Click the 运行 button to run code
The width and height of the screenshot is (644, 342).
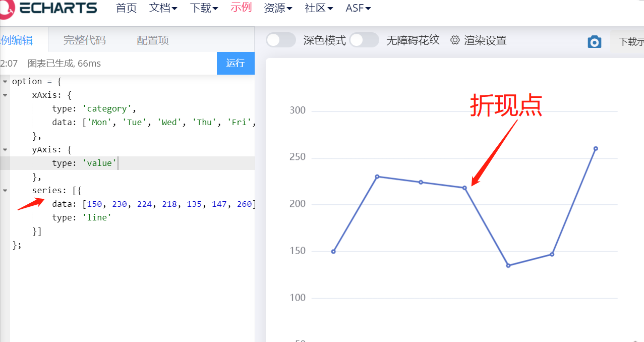pyautogui.click(x=236, y=63)
